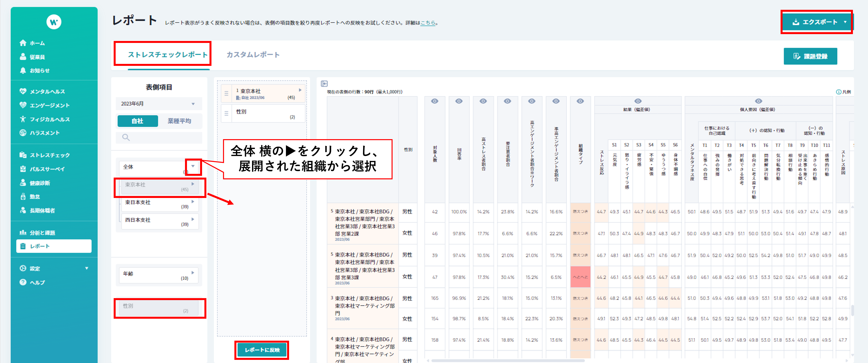Expand 西日本支社 in the item list
This screenshot has height=363, width=868.
pyautogui.click(x=193, y=219)
